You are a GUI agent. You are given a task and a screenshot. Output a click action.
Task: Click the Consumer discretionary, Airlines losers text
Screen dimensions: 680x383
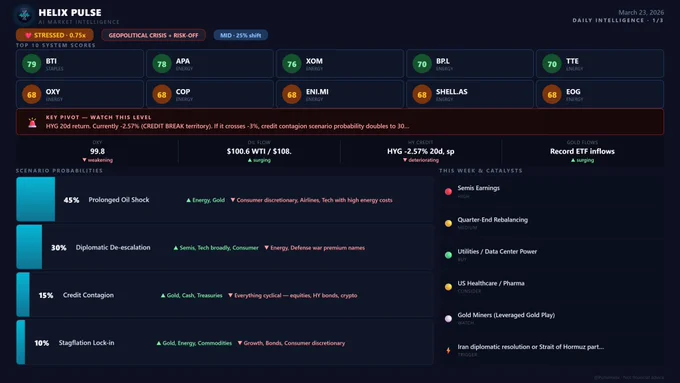(x=311, y=200)
